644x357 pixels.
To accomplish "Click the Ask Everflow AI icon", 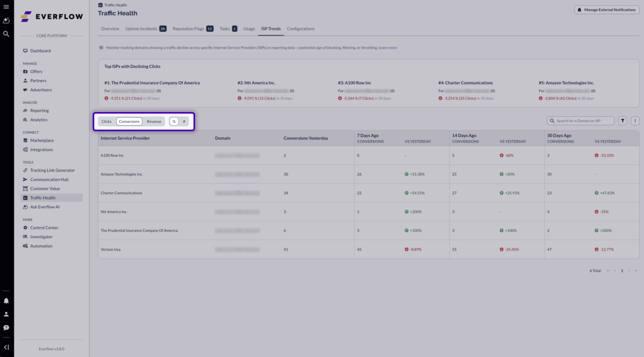I will coord(25,207).
